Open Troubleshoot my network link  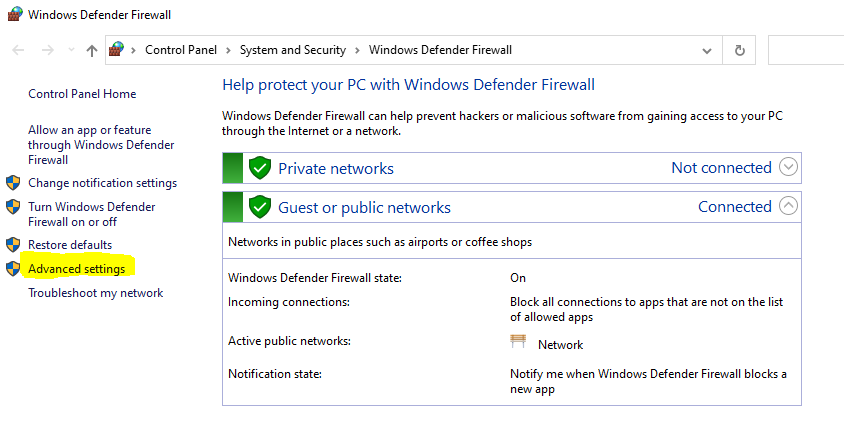(x=95, y=293)
